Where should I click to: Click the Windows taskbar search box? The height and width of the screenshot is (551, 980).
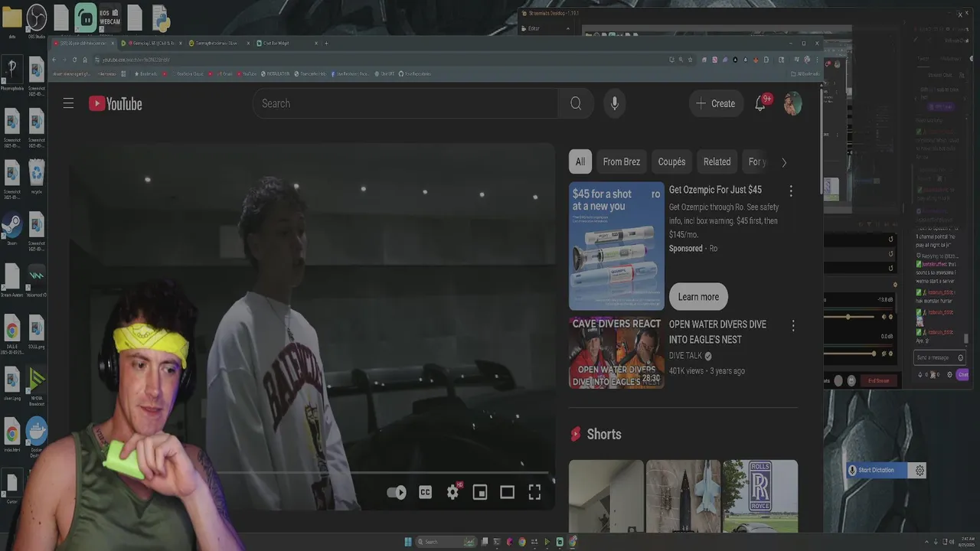point(447,542)
